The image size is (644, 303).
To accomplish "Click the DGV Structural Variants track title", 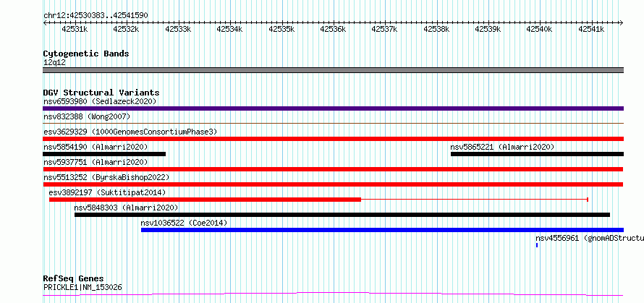I will point(101,93).
